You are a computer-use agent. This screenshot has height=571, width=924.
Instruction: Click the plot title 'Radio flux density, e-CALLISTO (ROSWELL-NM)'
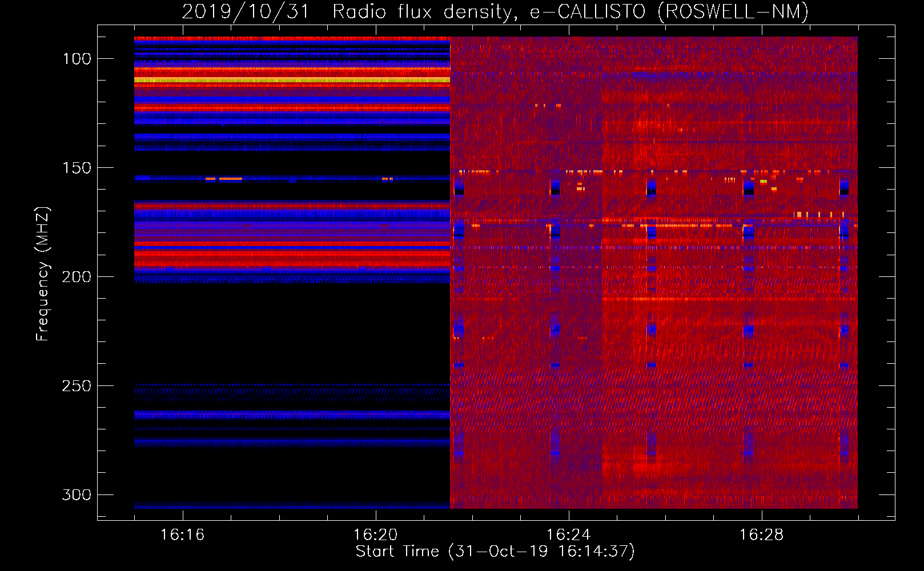coord(571,11)
